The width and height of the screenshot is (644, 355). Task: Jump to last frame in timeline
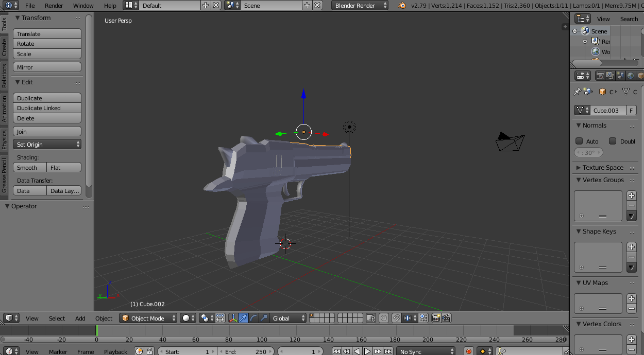(x=388, y=351)
